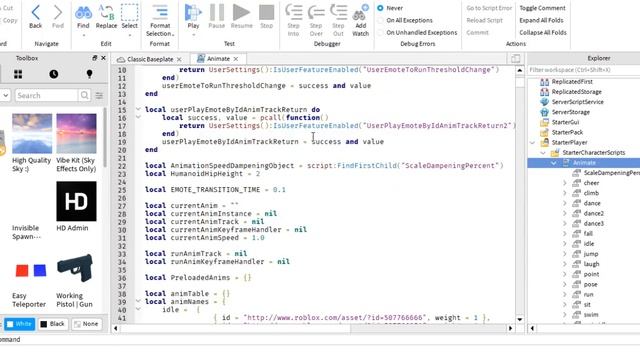Step Out in the debugger
Screen dimensions: 640x360
(338, 20)
